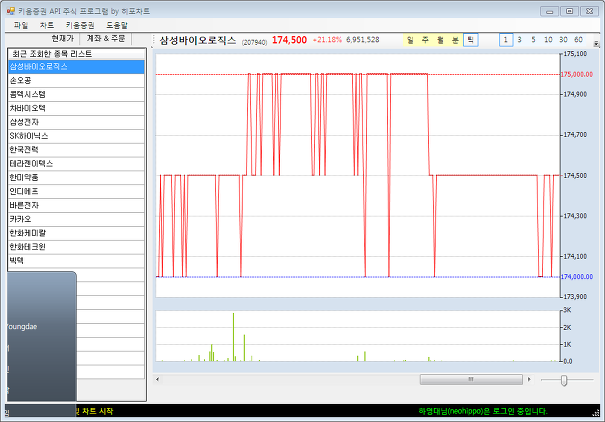Open the toolbar overflow arrow at right
This screenshot has width=605, height=422.
coord(597,43)
